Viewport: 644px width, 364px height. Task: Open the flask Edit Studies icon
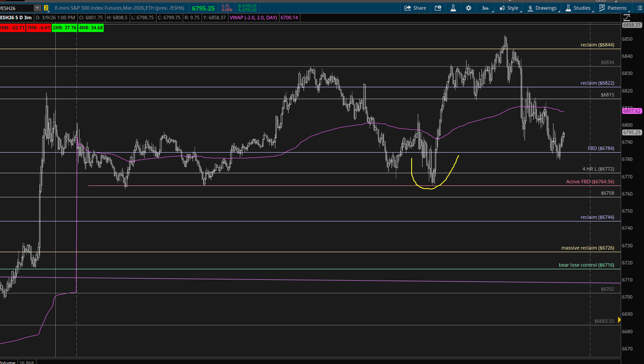tap(453, 8)
